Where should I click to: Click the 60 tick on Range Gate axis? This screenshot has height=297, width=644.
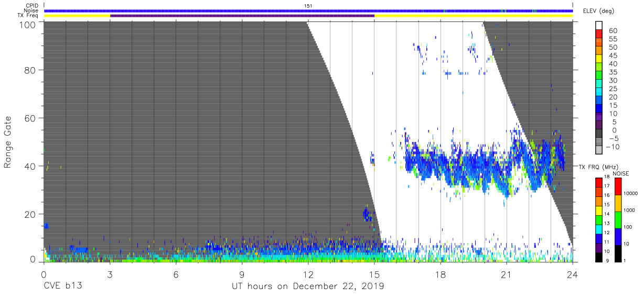pos(31,118)
